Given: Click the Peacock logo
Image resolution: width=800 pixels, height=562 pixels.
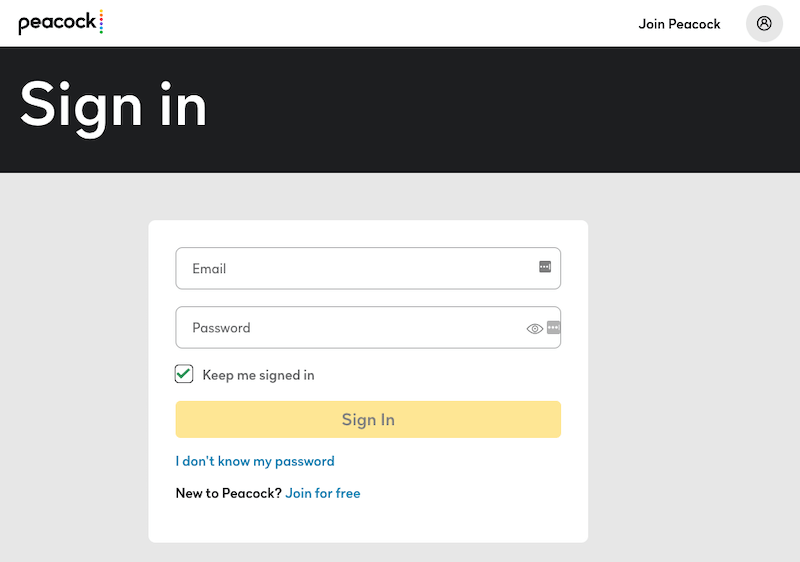Looking at the screenshot, I should 58,23.
